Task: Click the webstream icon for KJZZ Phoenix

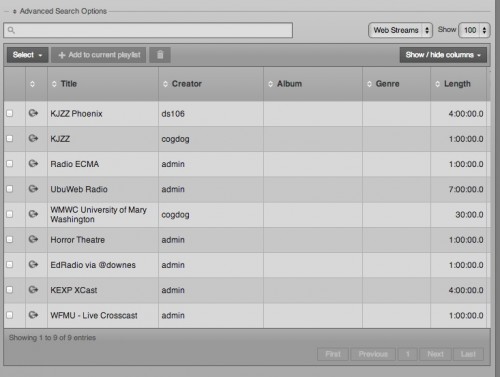Action: pyautogui.click(x=33, y=113)
